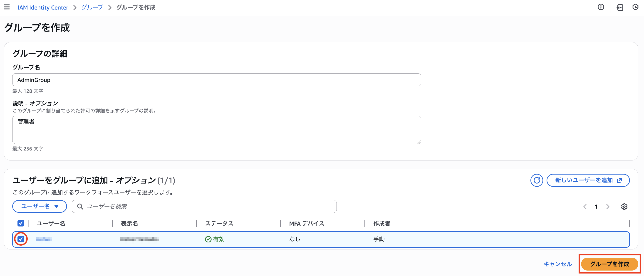Click the AdminGroup group name field
This screenshot has width=644, height=276.
(216, 80)
